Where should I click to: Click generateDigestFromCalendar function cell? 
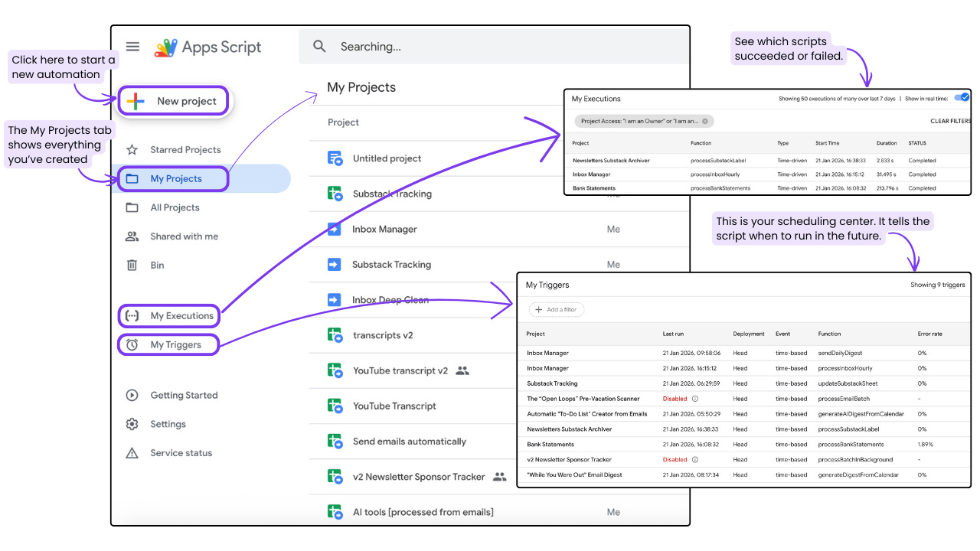(858, 475)
